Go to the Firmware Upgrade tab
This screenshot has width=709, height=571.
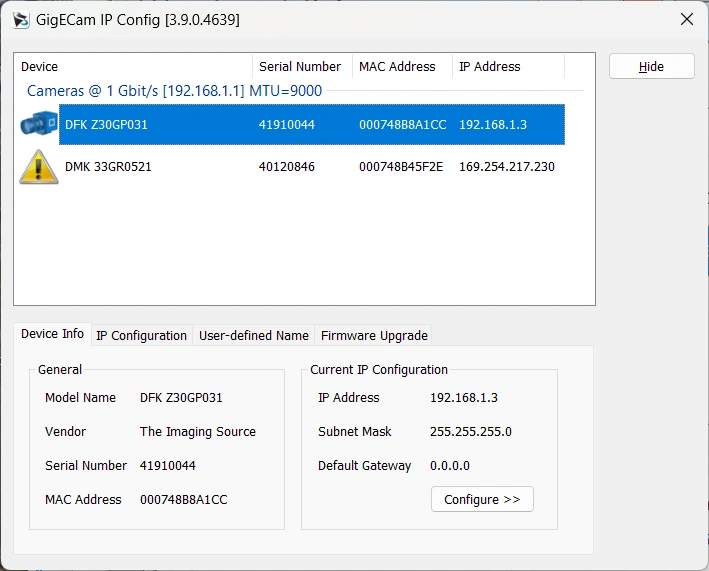tap(373, 335)
